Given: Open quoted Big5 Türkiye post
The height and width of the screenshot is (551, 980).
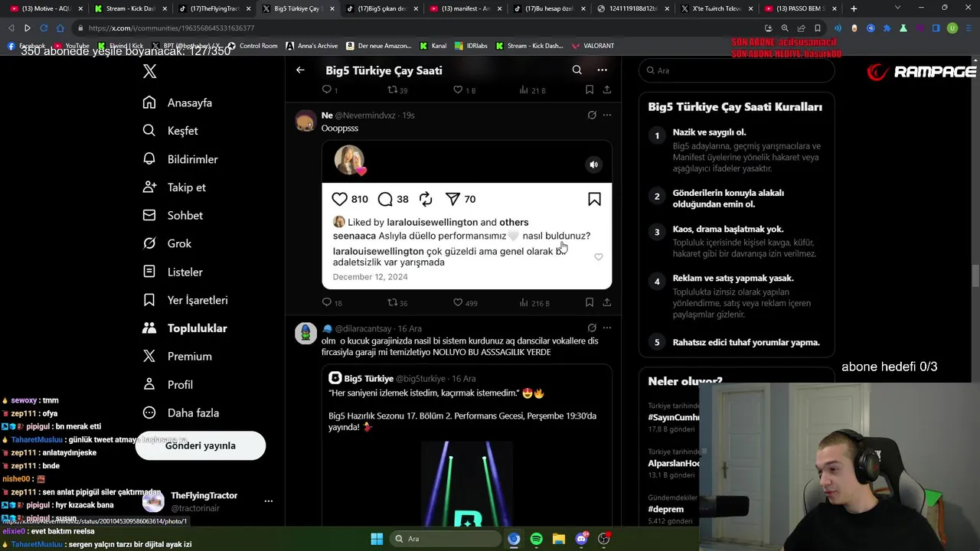Looking at the screenshot, I should (x=467, y=445).
